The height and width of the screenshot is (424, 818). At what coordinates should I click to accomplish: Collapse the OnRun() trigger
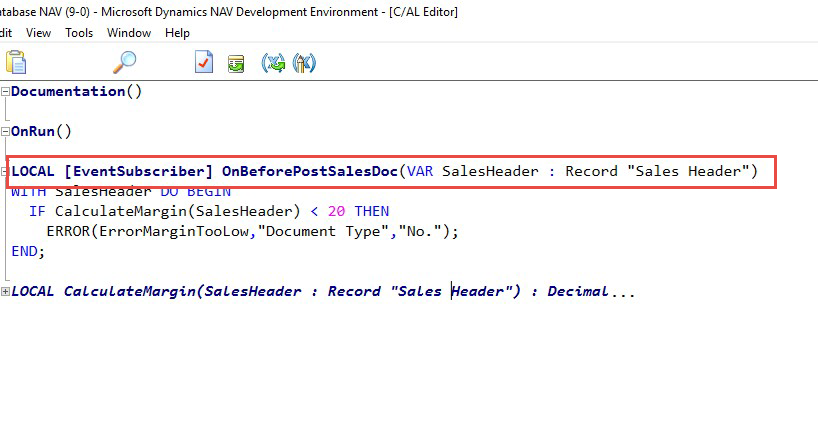tap(5, 132)
